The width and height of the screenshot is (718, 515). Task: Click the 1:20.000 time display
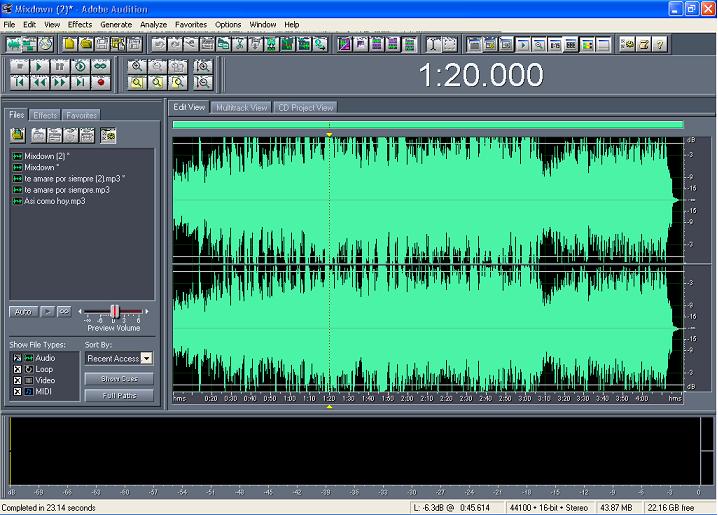pyautogui.click(x=481, y=75)
